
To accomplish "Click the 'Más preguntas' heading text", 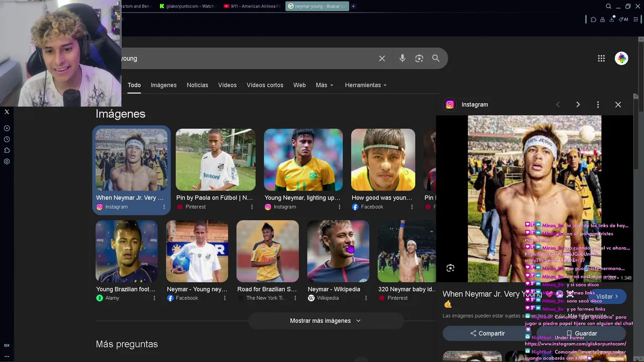I will pyautogui.click(x=127, y=344).
